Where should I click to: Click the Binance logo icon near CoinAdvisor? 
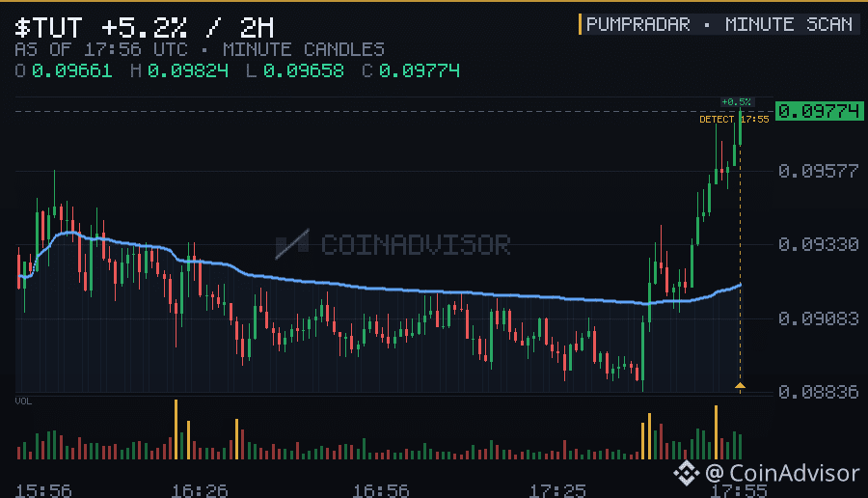pyautogui.click(x=687, y=473)
